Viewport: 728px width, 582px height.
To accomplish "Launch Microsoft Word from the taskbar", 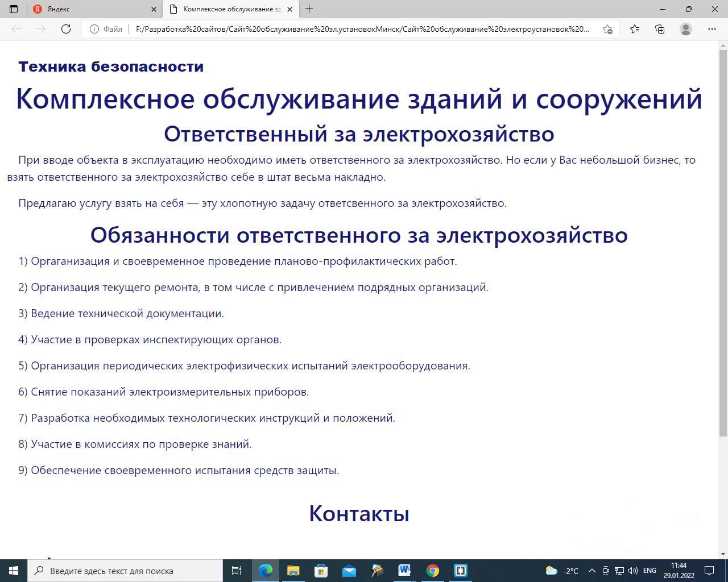I will [404, 571].
